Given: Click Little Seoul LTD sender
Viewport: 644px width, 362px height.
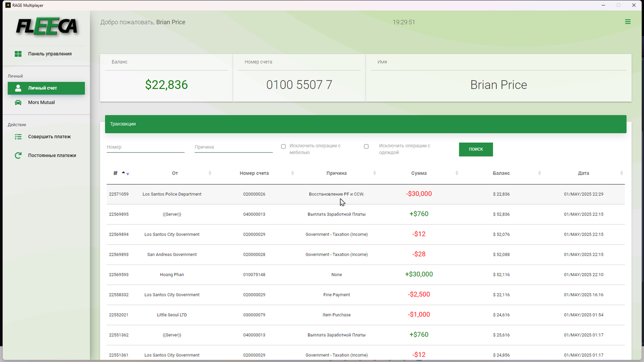Looking at the screenshot, I should point(172,315).
